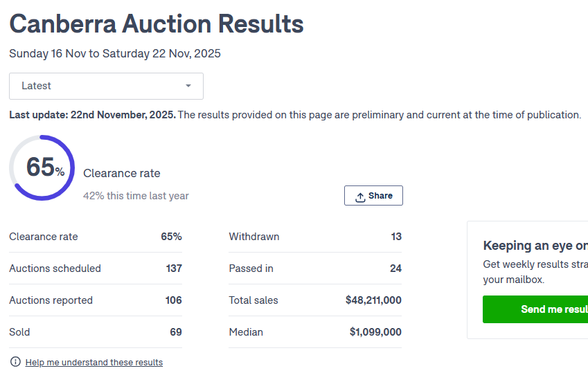Click the Sold count value 69
This screenshot has width=588, height=391.
coord(176,332)
